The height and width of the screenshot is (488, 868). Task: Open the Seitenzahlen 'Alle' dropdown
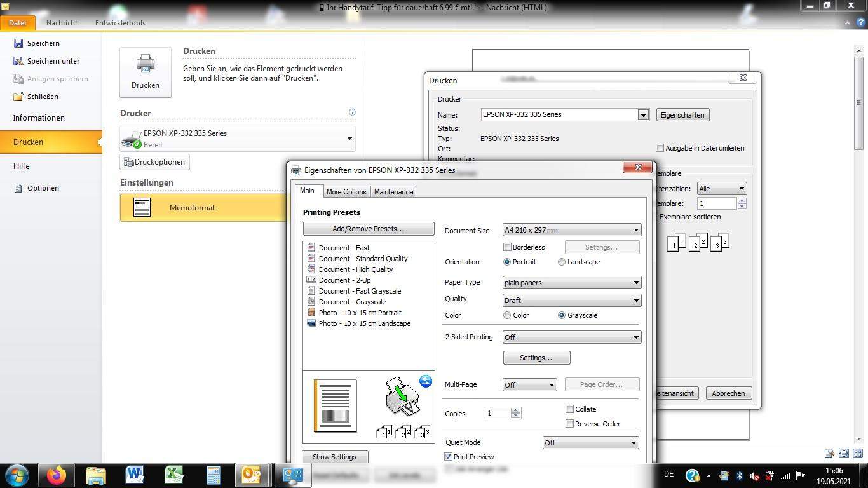pyautogui.click(x=721, y=189)
